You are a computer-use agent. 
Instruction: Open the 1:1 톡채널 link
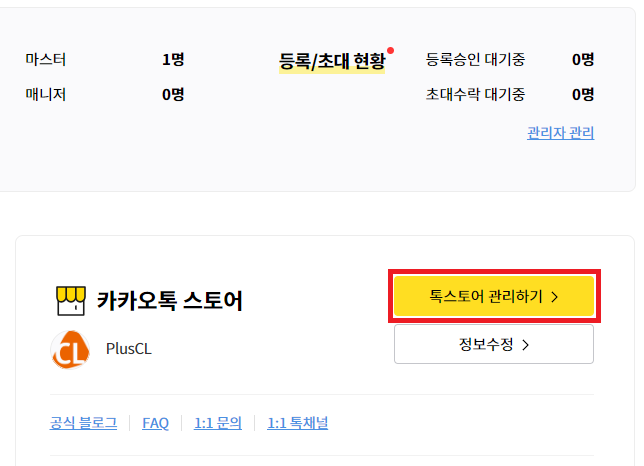coord(297,423)
